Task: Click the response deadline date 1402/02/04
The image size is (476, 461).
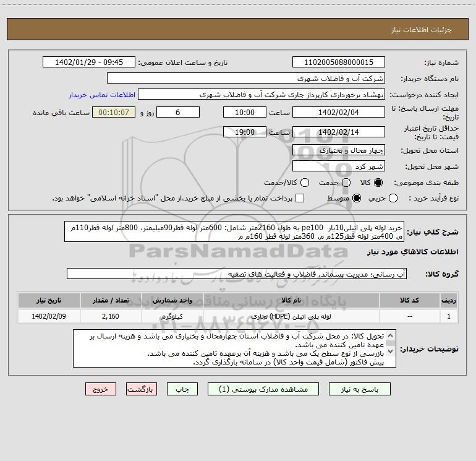Action: 339,112
